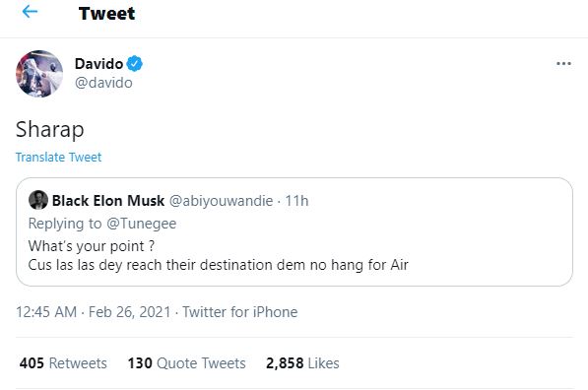The height and width of the screenshot is (390, 588).
Task: Open the Black Elon Musk profile name
Action: pos(108,201)
